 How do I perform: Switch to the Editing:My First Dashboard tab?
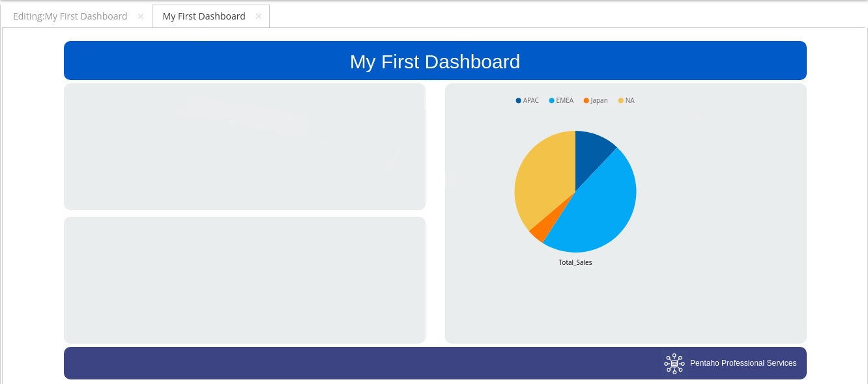[x=70, y=16]
